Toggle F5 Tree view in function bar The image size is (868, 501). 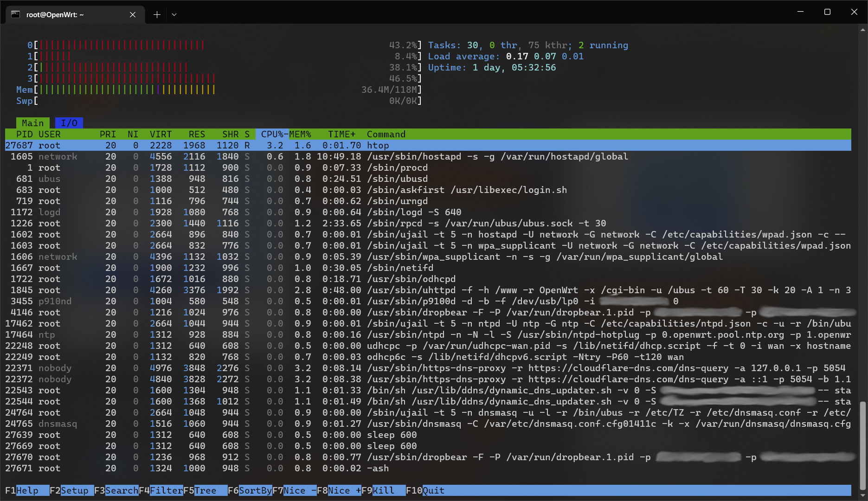pos(205,490)
